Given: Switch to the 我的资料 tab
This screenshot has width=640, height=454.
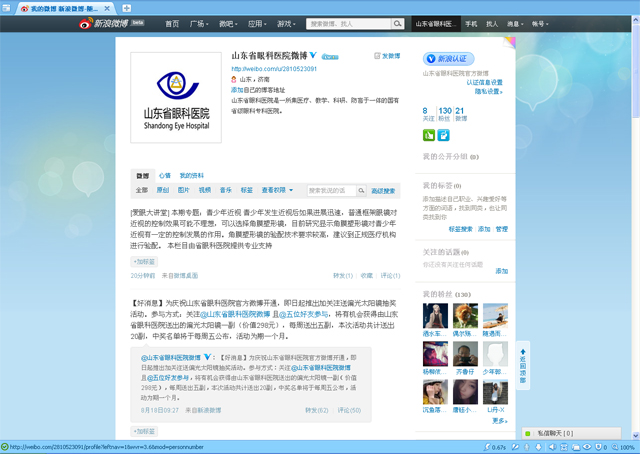Looking at the screenshot, I should (x=191, y=176).
